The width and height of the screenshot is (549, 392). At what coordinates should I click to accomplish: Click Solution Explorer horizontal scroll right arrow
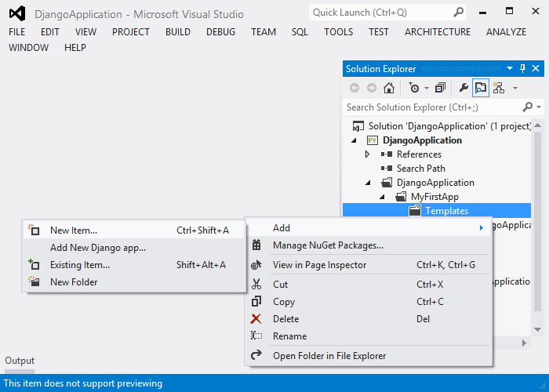tap(524, 343)
